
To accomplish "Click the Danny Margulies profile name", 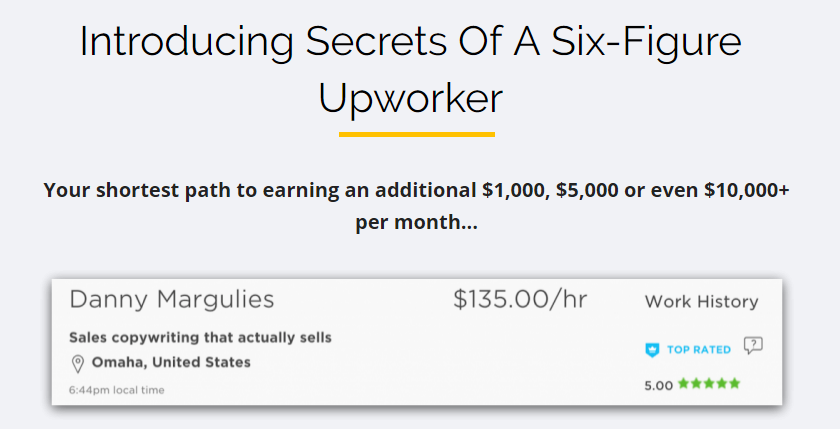I will click(171, 299).
